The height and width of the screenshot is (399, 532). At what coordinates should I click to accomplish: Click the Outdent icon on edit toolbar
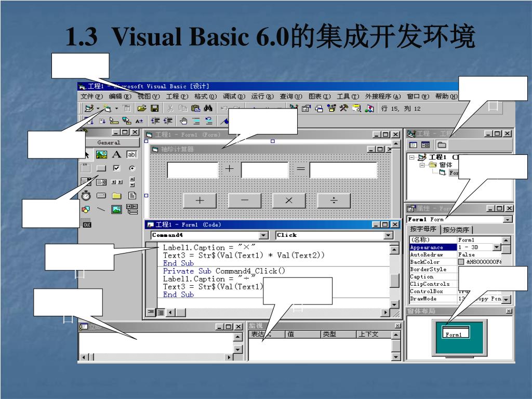point(168,121)
